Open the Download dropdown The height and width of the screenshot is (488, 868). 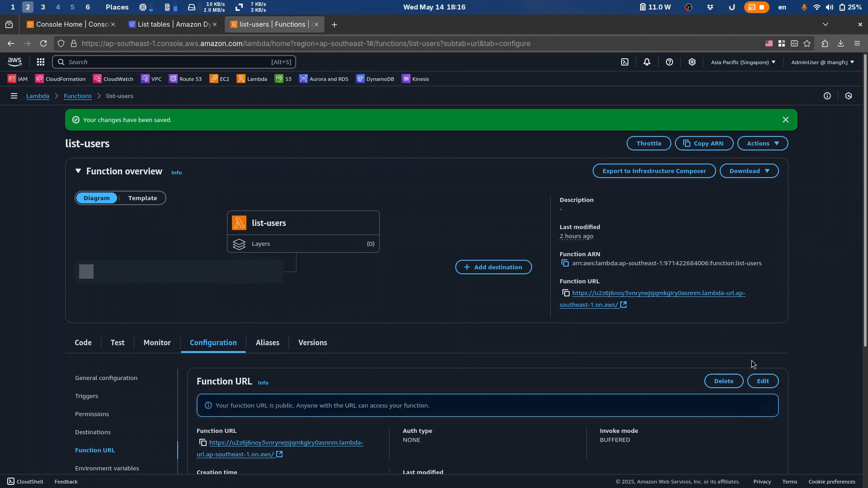click(x=749, y=171)
